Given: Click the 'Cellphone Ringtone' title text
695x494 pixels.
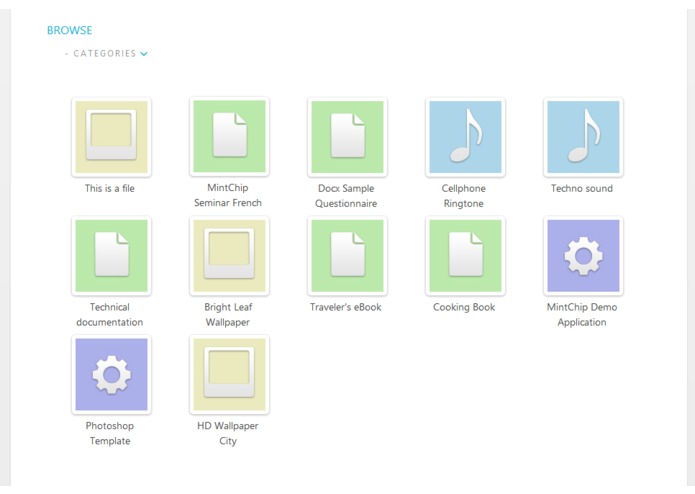Looking at the screenshot, I should coord(464,196).
